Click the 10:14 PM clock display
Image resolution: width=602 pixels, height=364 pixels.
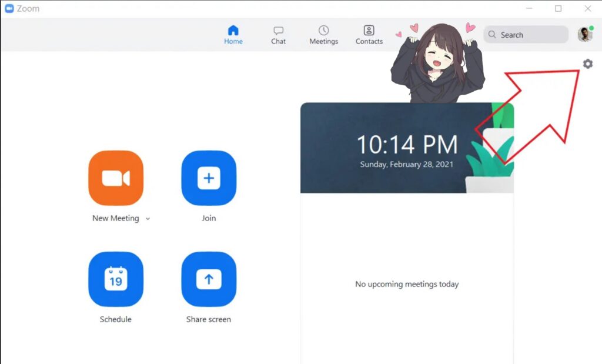407,145
